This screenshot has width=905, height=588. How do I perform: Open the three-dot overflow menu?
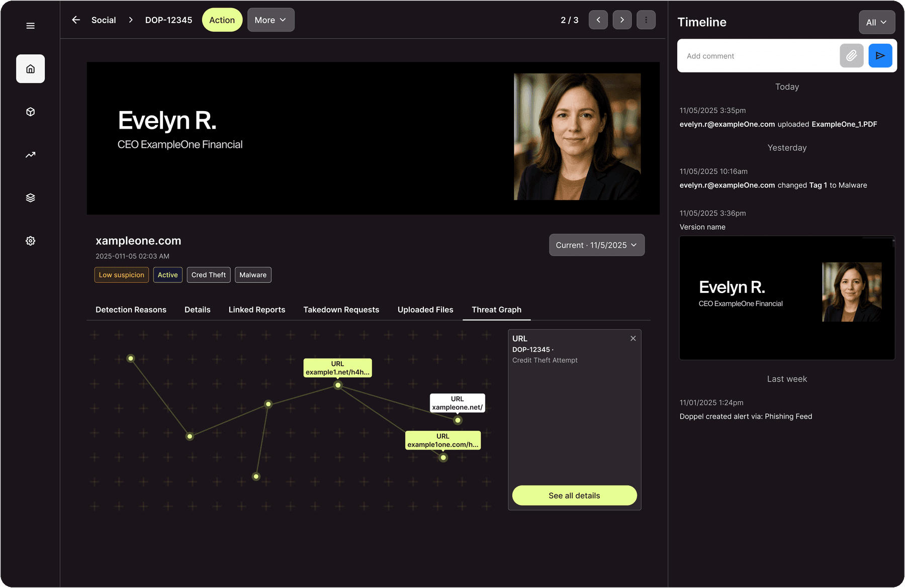click(646, 20)
